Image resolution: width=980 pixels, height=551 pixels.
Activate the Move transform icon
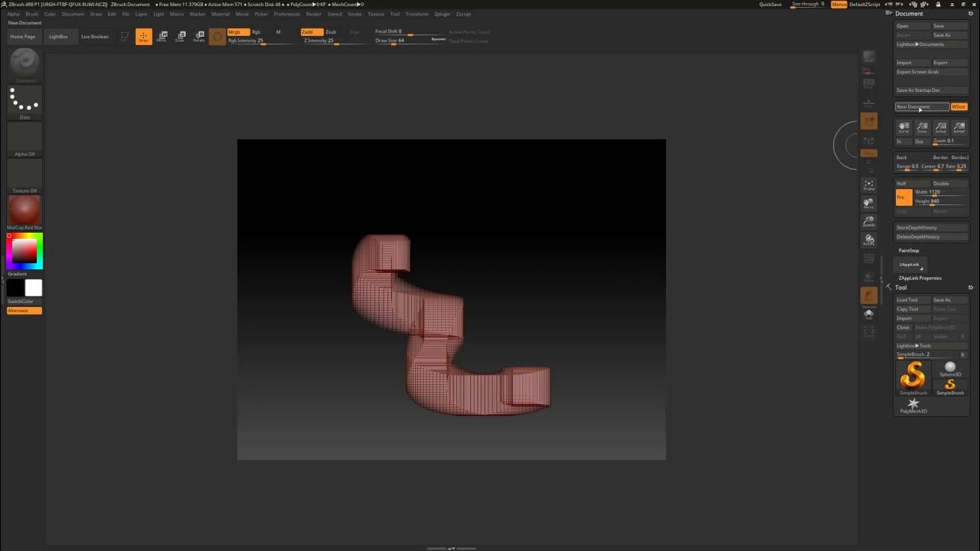tap(162, 37)
